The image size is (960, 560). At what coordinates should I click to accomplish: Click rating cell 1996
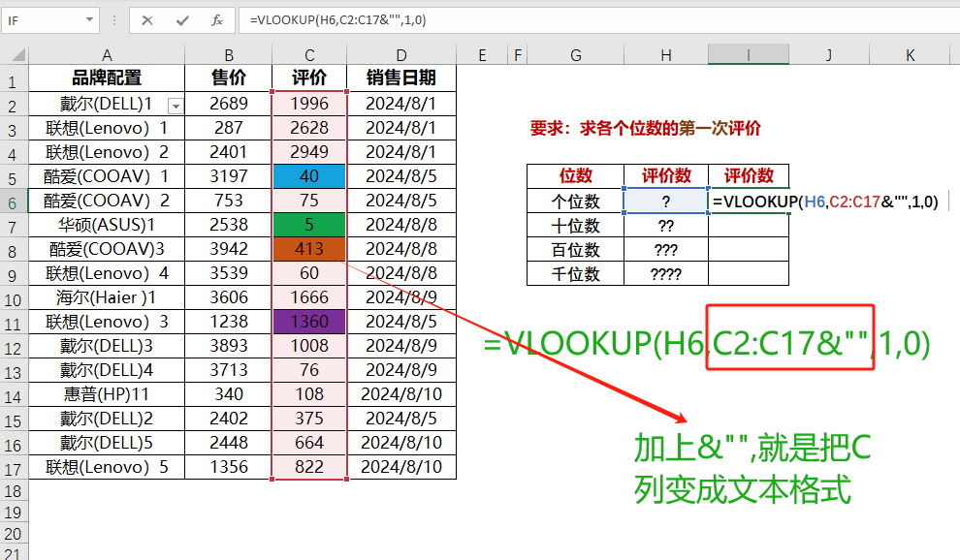pos(309,104)
